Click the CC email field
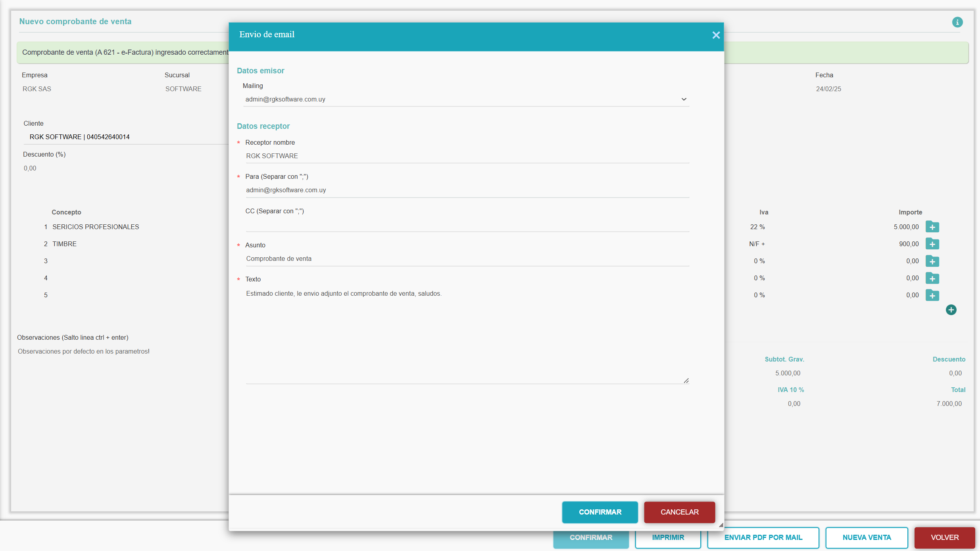Screen dimensions: 980x551 click(x=467, y=224)
